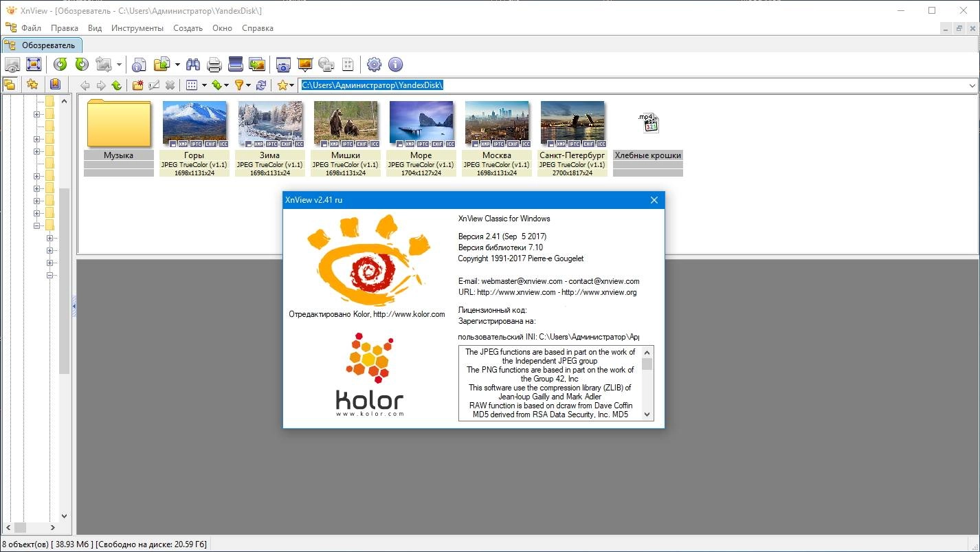Image resolution: width=980 pixels, height=552 pixels.
Task: Click the sort order green arrows icon
Action: [x=216, y=85]
